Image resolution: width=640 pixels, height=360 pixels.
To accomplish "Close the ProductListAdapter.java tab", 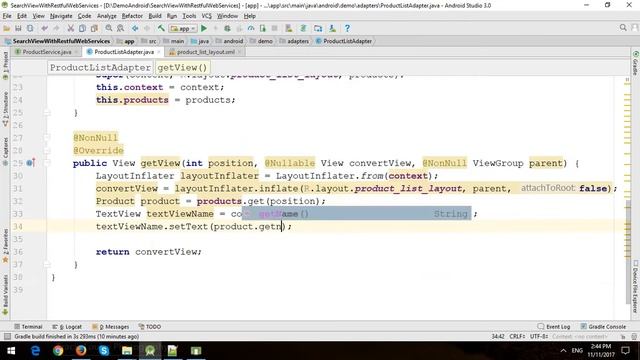I will [x=159, y=52].
